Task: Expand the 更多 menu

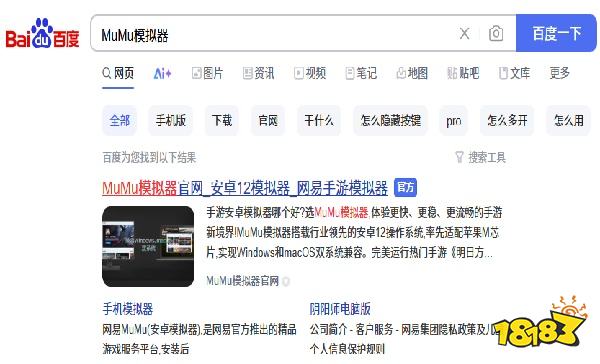Action: pos(560,73)
